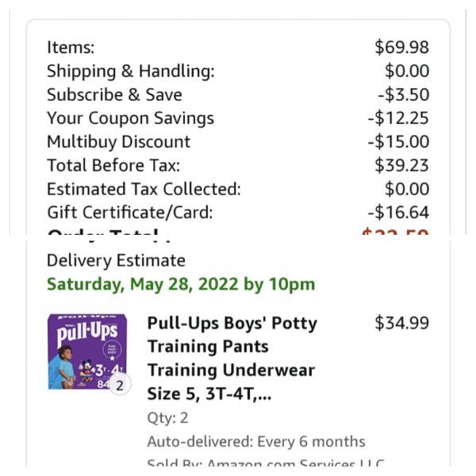Tap the Shipping & Handling line

coord(238,71)
